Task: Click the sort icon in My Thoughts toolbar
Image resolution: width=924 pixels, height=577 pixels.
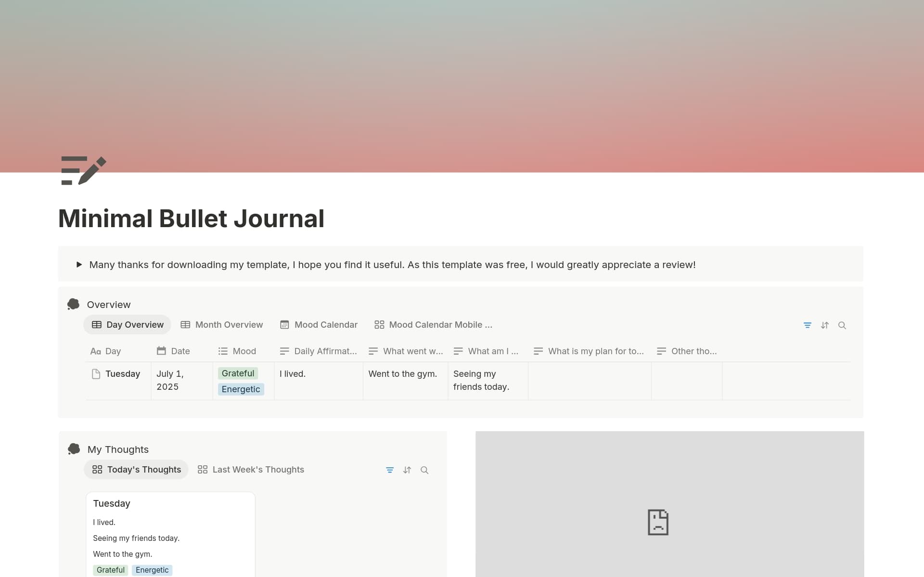Action: point(407,470)
